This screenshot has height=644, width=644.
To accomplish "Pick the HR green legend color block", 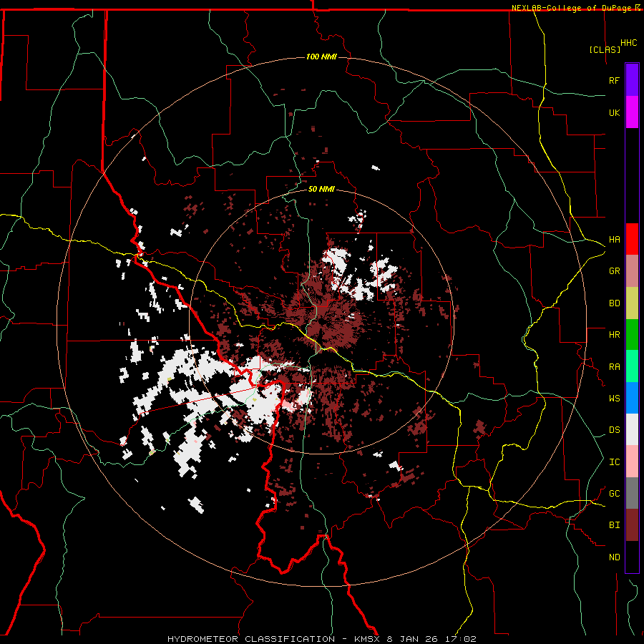I will (x=632, y=335).
